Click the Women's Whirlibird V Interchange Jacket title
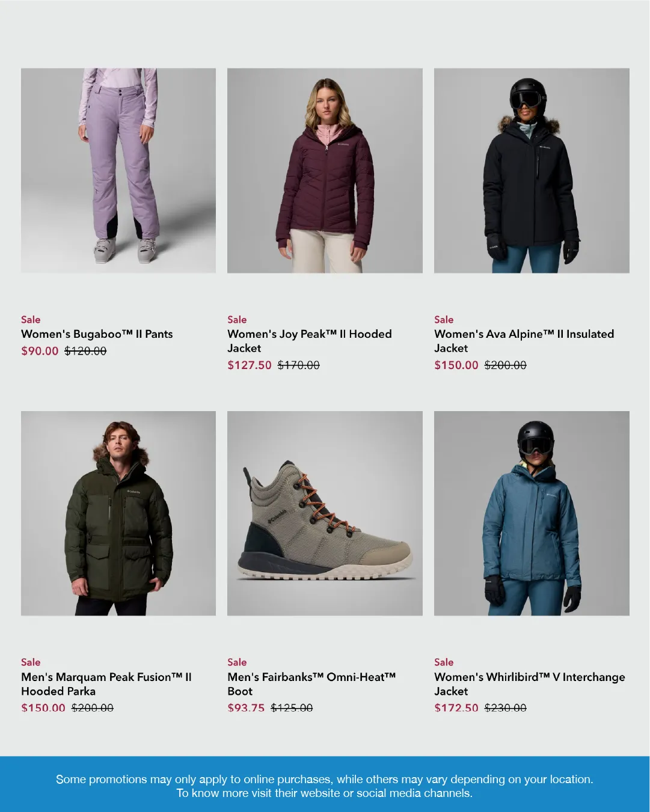This screenshot has height=812, width=650. (530, 684)
